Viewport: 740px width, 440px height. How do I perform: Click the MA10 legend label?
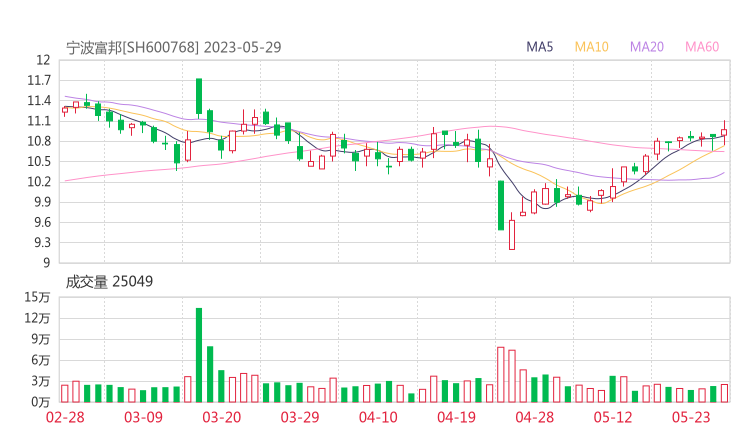pyautogui.click(x=591, y=47)
